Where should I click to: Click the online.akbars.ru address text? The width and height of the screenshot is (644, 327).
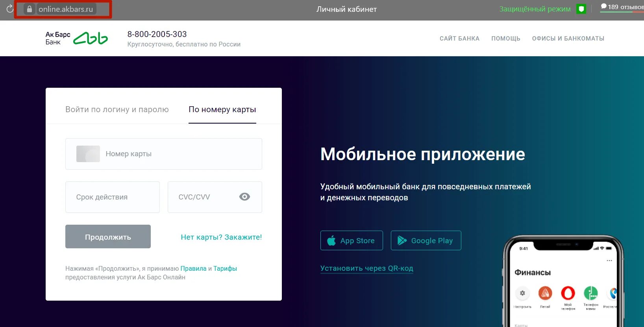[66, 9]
